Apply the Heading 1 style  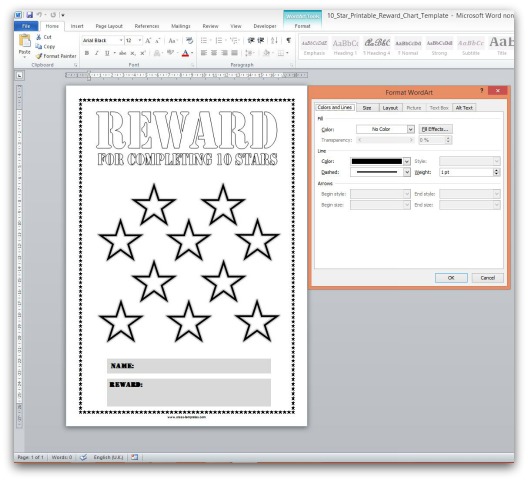tap(345, 47)
